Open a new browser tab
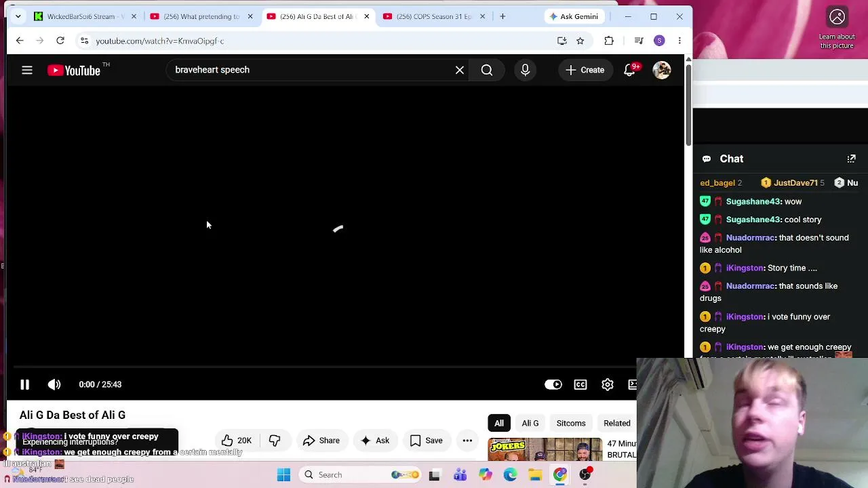 tap(502, 16)
